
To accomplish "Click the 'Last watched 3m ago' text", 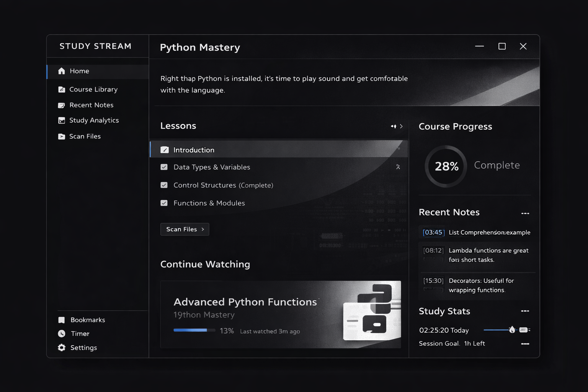I will click(270, 331).
